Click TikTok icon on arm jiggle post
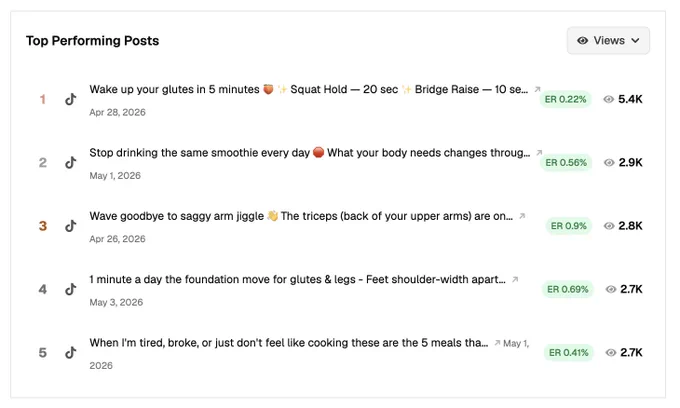 tap(71, 225)
